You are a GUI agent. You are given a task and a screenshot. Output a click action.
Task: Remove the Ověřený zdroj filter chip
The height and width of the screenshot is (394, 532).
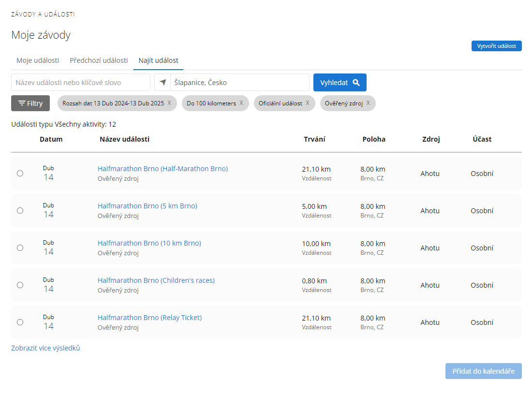(368, 103)
